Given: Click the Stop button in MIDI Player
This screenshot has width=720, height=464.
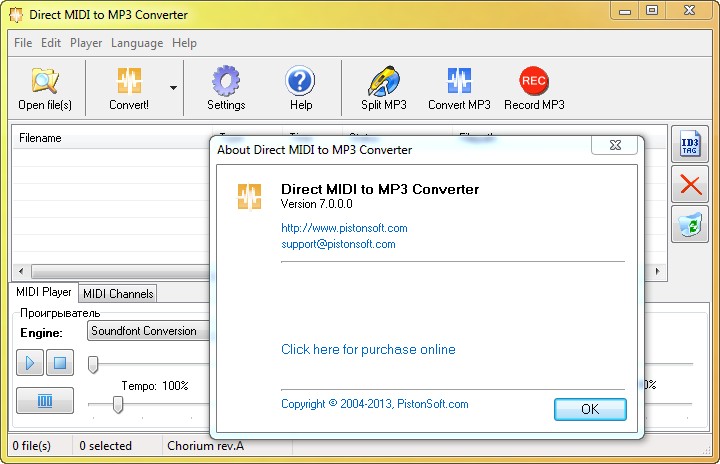Looking at the screenshot, I should [60, 363].
